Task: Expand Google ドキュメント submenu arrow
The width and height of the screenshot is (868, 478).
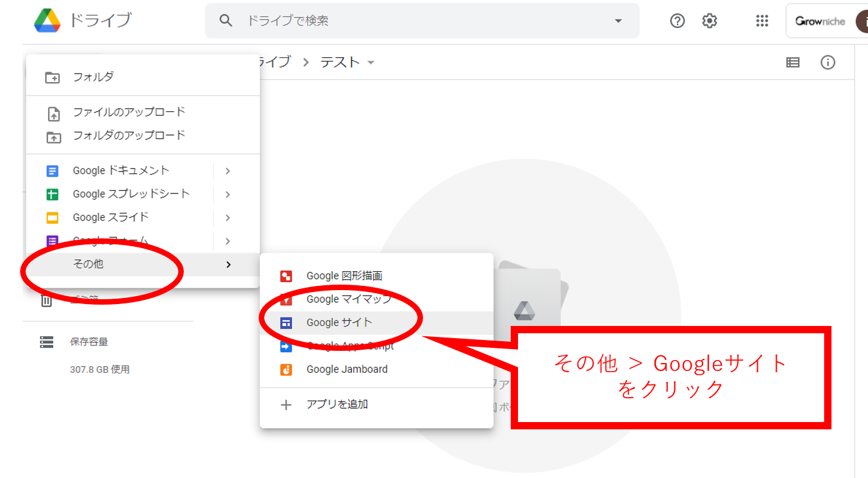Action: pyautogui.click(x=228, y=171)
